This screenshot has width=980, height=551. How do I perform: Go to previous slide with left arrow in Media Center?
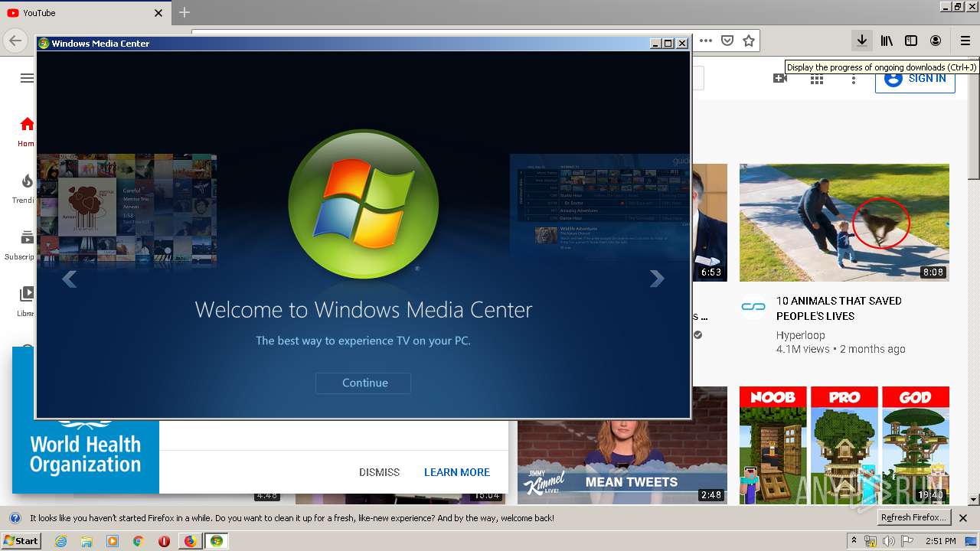point(70,279)
